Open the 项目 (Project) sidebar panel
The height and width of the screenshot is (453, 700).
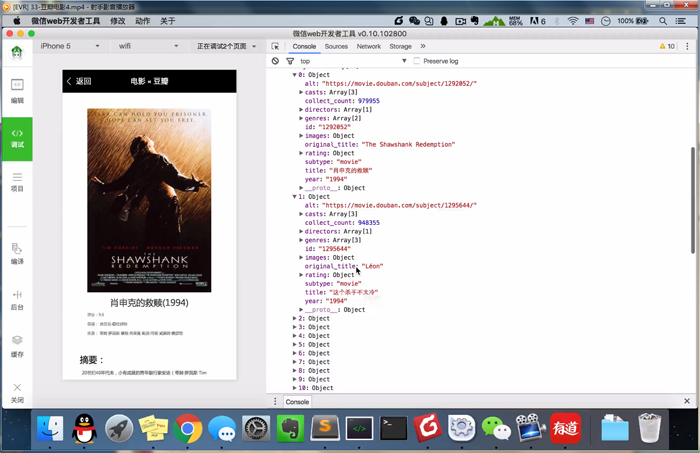tap(17, 180)
